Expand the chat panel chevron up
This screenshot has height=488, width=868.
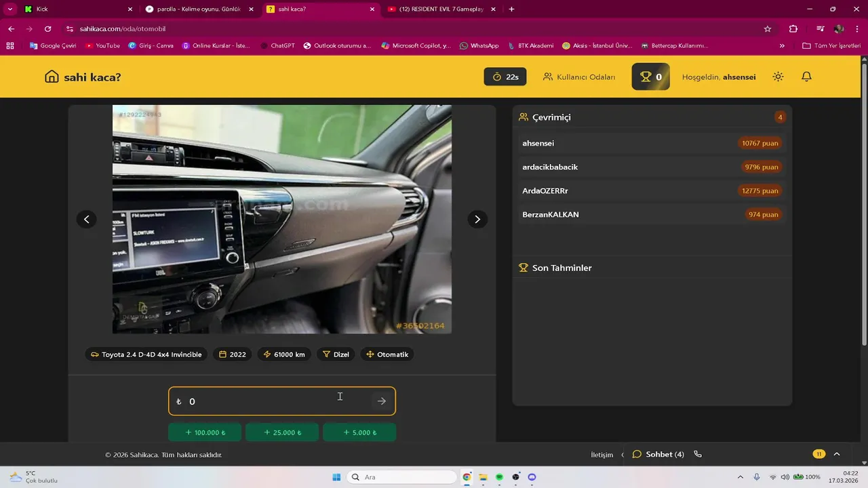point(837,454)
